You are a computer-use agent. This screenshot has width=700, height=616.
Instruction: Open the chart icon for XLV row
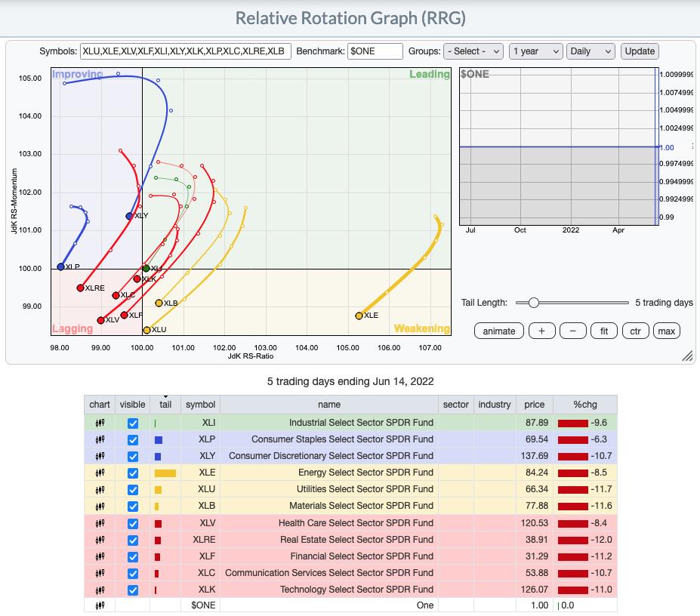tap(100, 523)
